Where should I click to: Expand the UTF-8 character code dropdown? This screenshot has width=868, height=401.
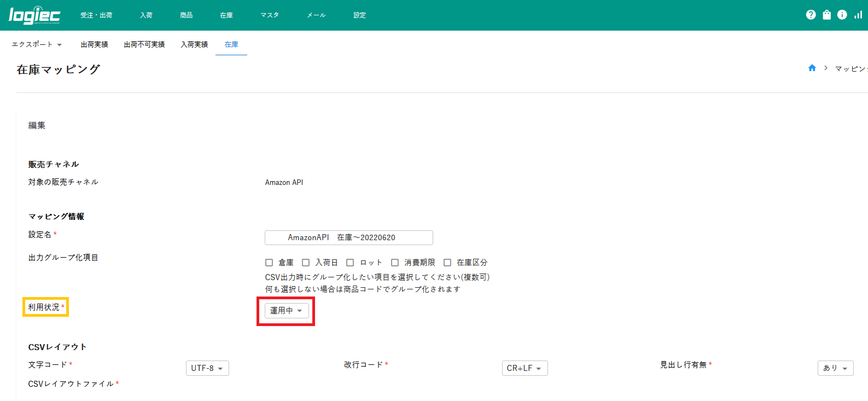[207, 368]
